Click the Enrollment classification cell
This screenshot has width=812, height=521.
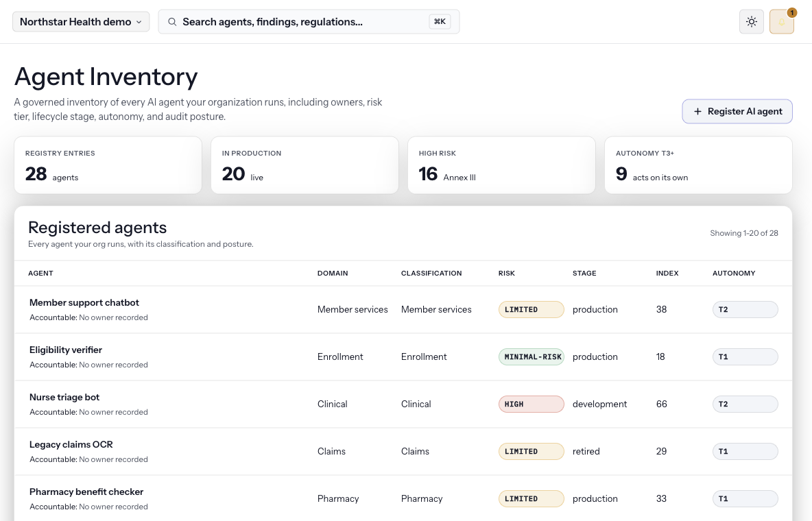click(424, 357)
